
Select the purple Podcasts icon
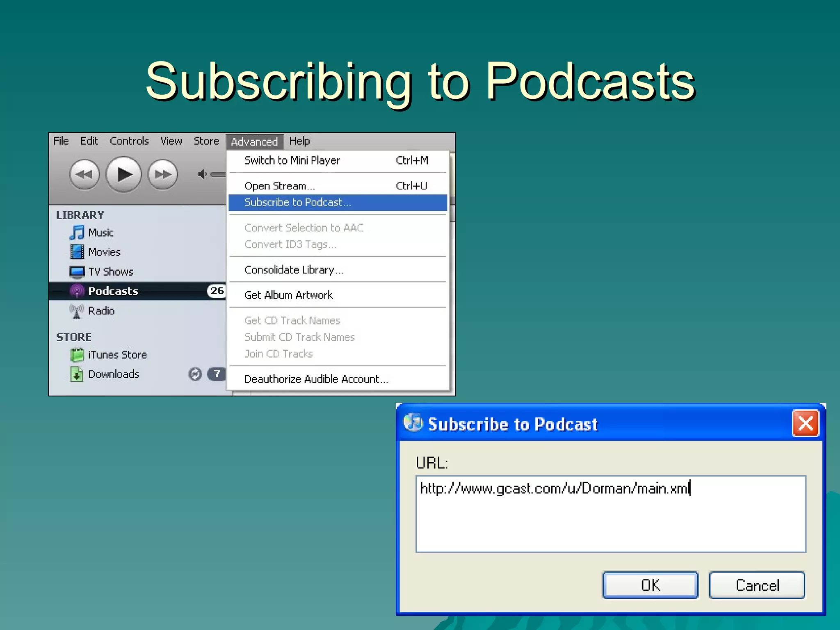(77, 291)
